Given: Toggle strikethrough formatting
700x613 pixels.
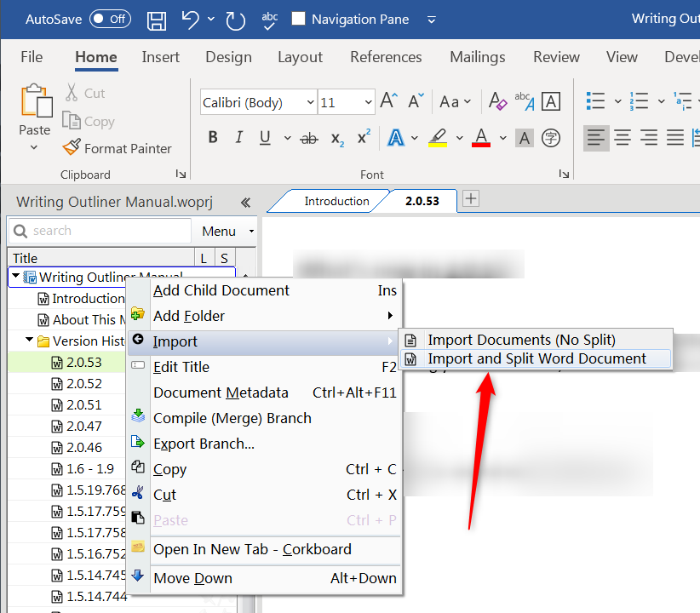Looking at the screenshot, I should point(309,139).
